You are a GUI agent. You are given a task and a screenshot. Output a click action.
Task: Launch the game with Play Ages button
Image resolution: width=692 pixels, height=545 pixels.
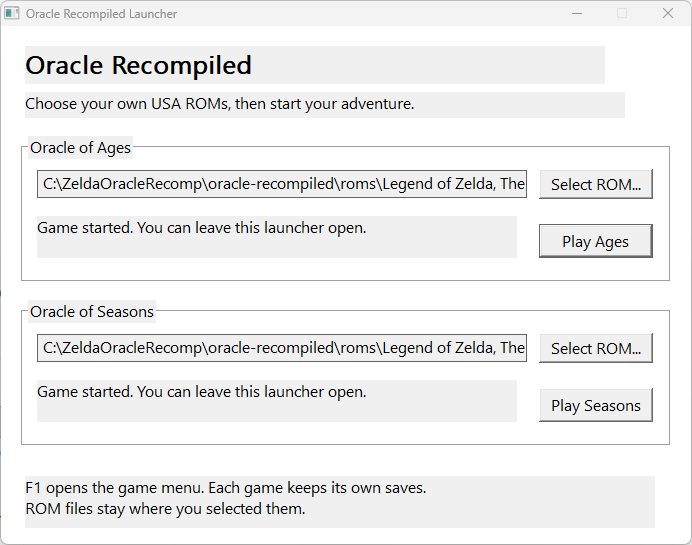tap(595, 241)
